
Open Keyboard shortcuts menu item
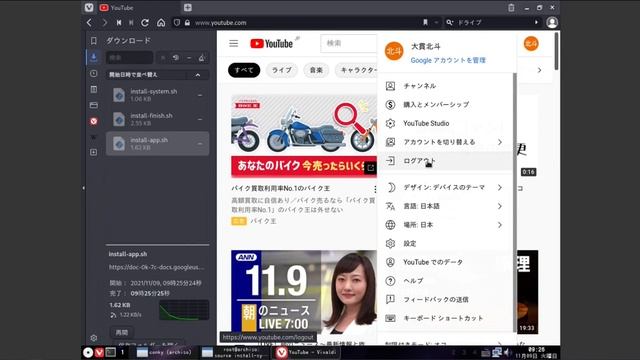pyautogui.click(x=445, y=318)
